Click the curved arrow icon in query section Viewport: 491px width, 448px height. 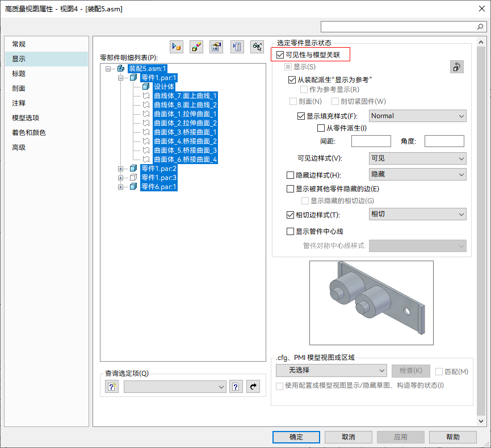coord(254,387)
